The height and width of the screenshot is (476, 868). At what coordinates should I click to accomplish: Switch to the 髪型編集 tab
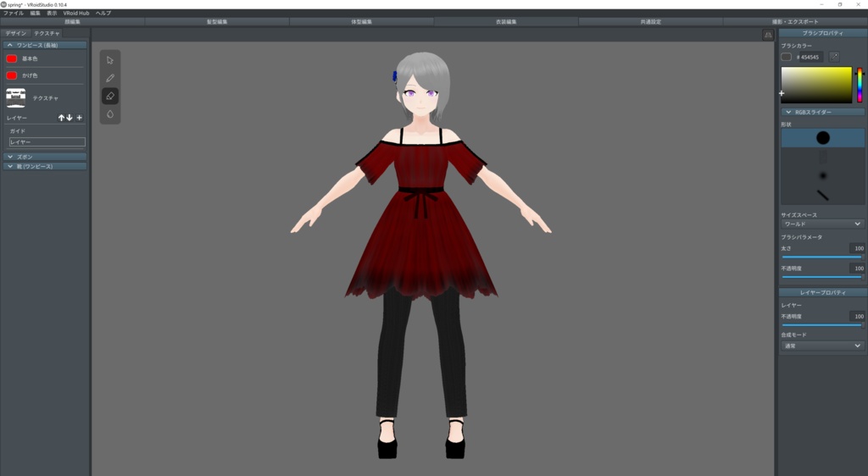click(217, 21)
